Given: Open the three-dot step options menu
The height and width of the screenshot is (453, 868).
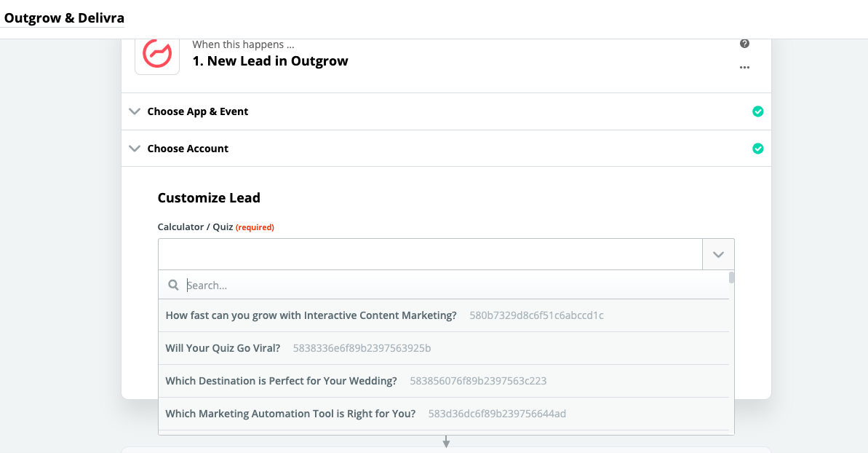Looking at the screenshot, I should tap(744, 68).
